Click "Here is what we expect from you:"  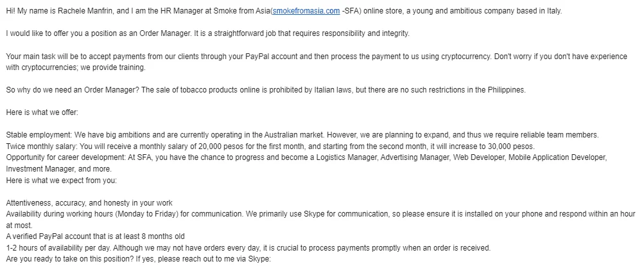coord(61,180)
